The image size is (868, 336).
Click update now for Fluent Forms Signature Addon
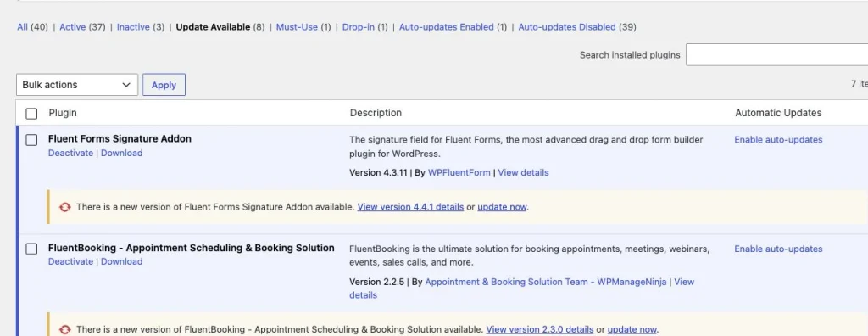point(502,207)
